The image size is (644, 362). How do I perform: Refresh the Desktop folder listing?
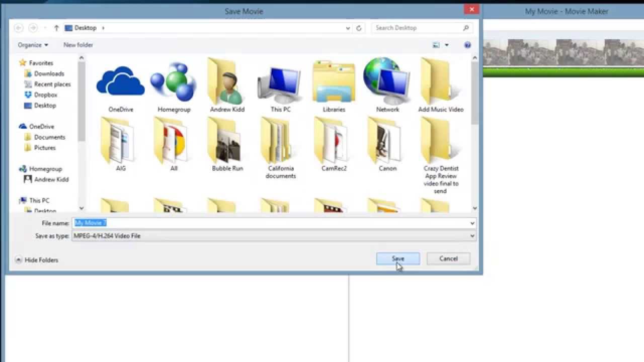(359, 28)
